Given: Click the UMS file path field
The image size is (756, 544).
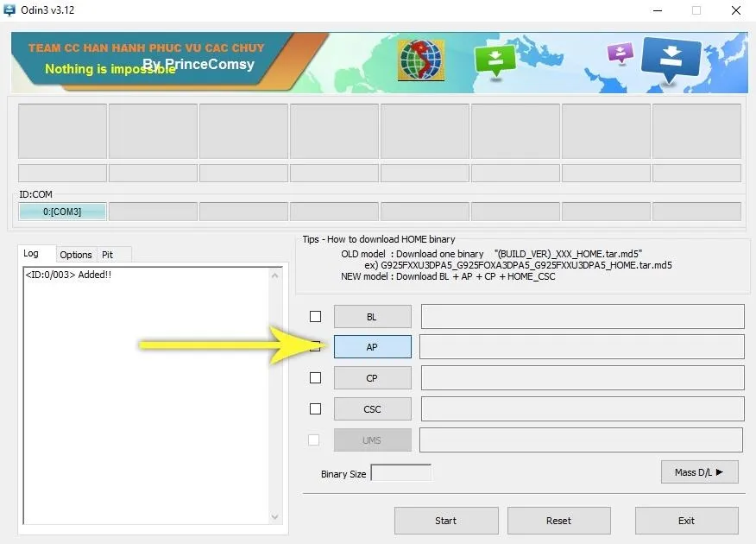Looking at the screenshot, I should [x=581, y=440].
